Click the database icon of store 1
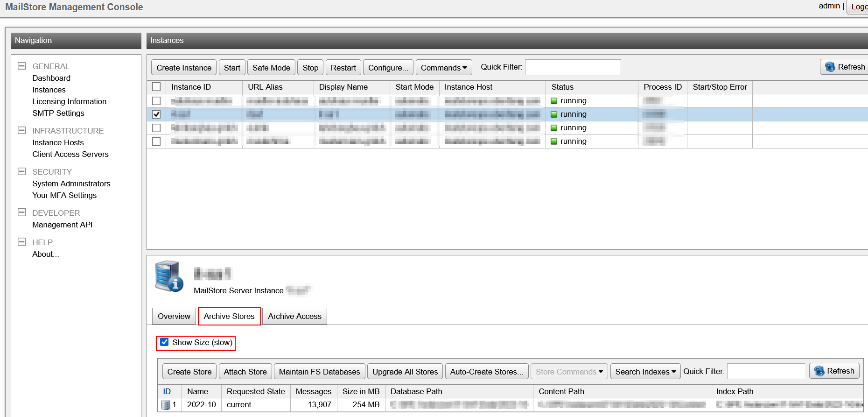The height and width of the screenshot is (417, 868). click(x=165, y=405)
